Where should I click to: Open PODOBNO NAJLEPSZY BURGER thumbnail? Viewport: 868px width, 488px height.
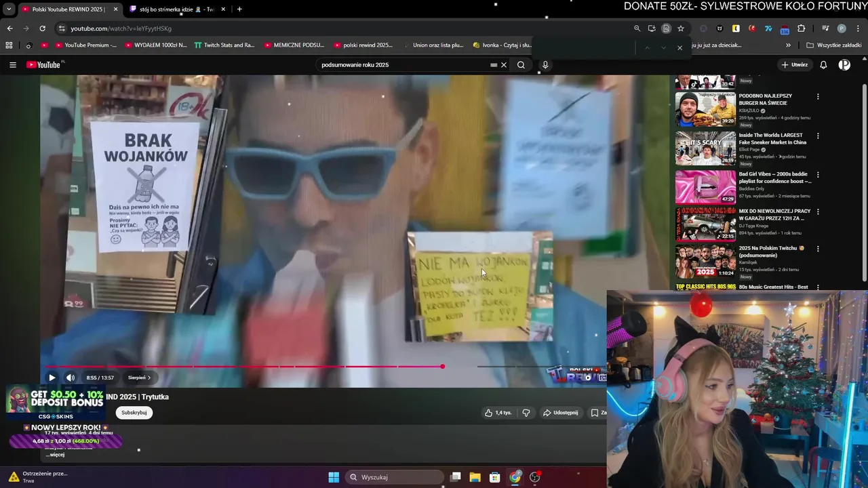tap(705, 109)
